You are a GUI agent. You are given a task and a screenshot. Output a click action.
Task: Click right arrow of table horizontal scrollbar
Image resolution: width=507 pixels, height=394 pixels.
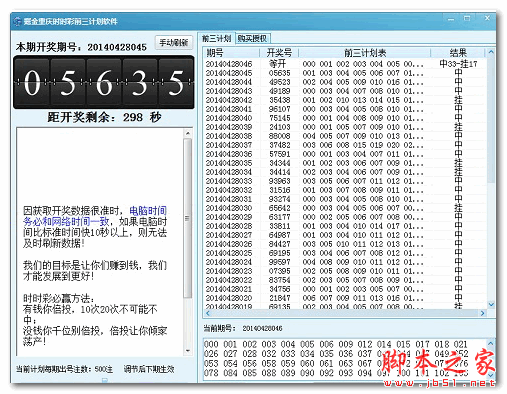pyautogui.click(x=482, y=313)
